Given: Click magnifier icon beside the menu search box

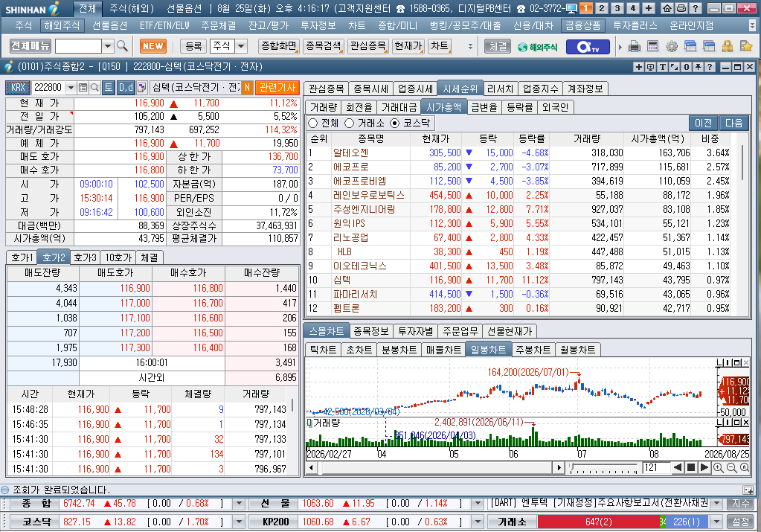Looking at the screenshot, I should [122, 46].
